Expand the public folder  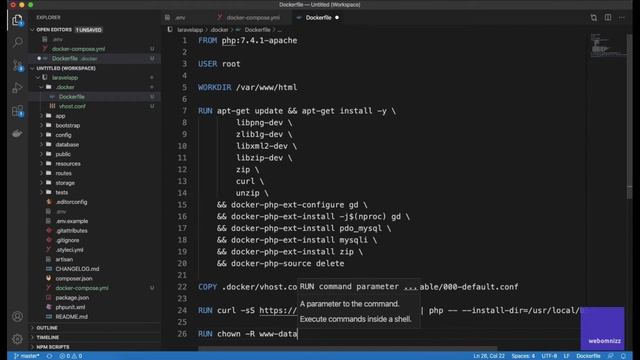pyautogui.click(x=63, y=154)
